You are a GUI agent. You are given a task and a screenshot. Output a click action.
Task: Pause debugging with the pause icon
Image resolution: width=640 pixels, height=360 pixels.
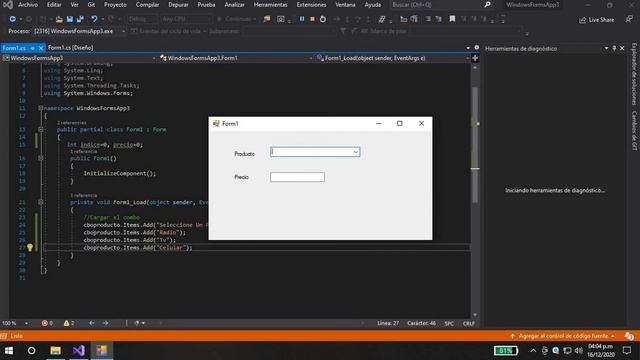point(302,19)
